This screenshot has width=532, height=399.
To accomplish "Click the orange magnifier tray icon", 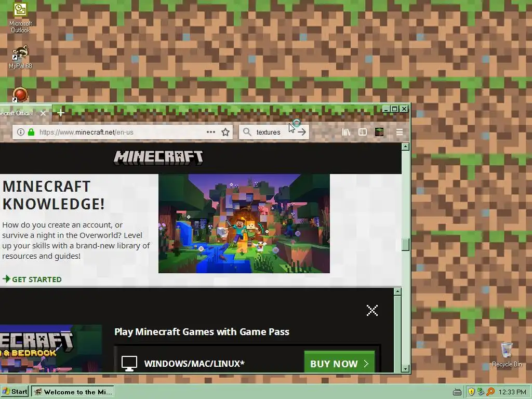I will (490, 392).
